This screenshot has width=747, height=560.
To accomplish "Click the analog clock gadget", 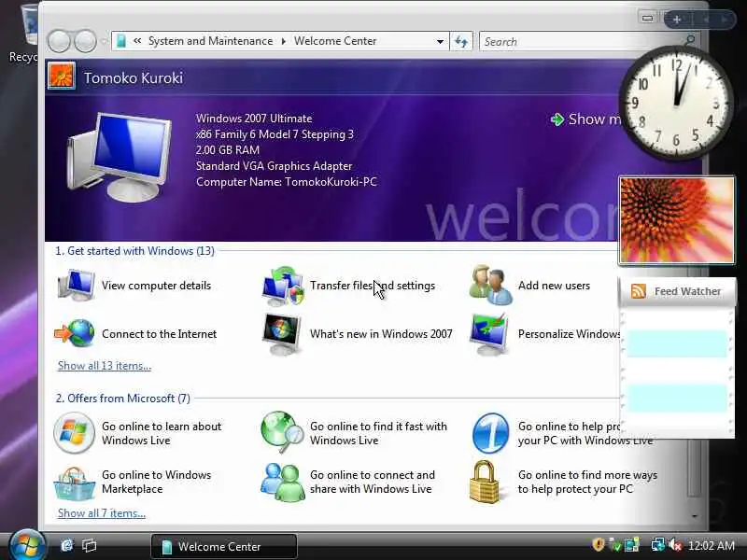I will tap(676, 103).
